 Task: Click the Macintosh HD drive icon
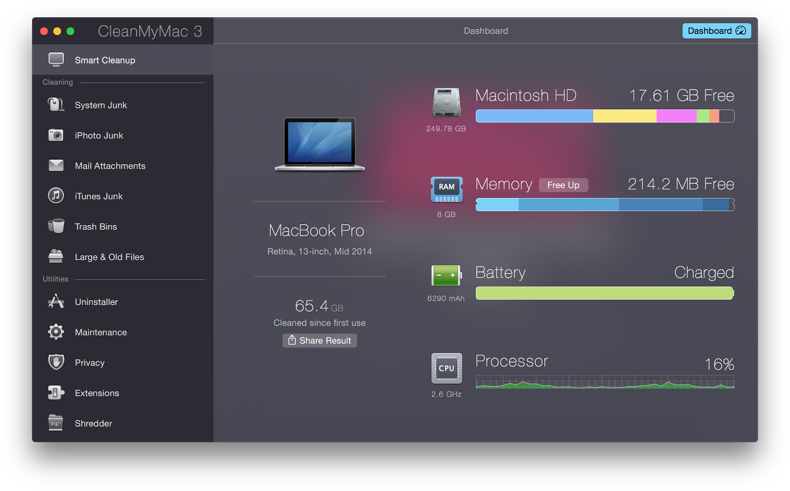[x=446, y=102]
